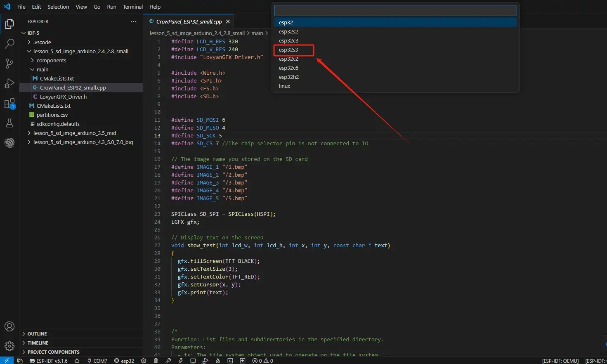This screenshot has height=364, width=607.
Task: Open the ESP-IDF Espressif explorer
Action: click(9, 143)
